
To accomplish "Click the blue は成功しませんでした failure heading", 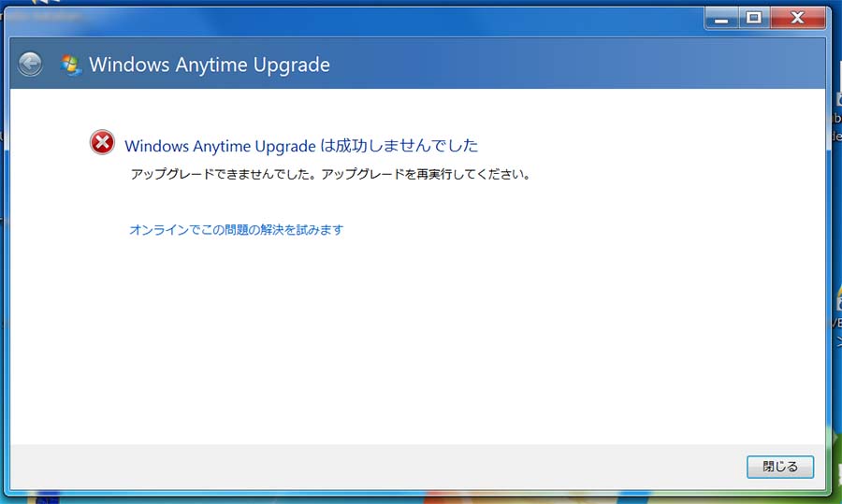I will [300, 145].
